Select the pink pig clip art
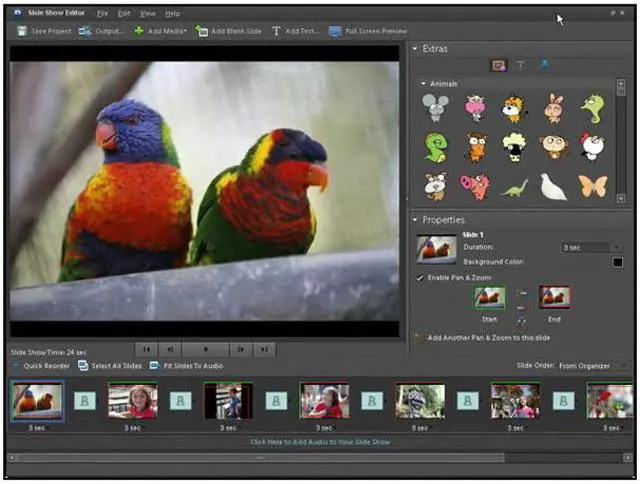 [475, 186]
